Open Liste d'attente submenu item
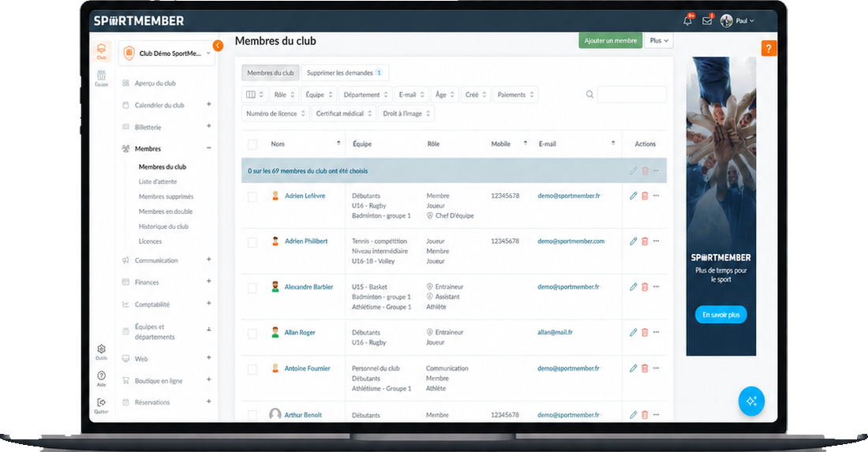This screenshot has width=868, height=452. (158, 181)
